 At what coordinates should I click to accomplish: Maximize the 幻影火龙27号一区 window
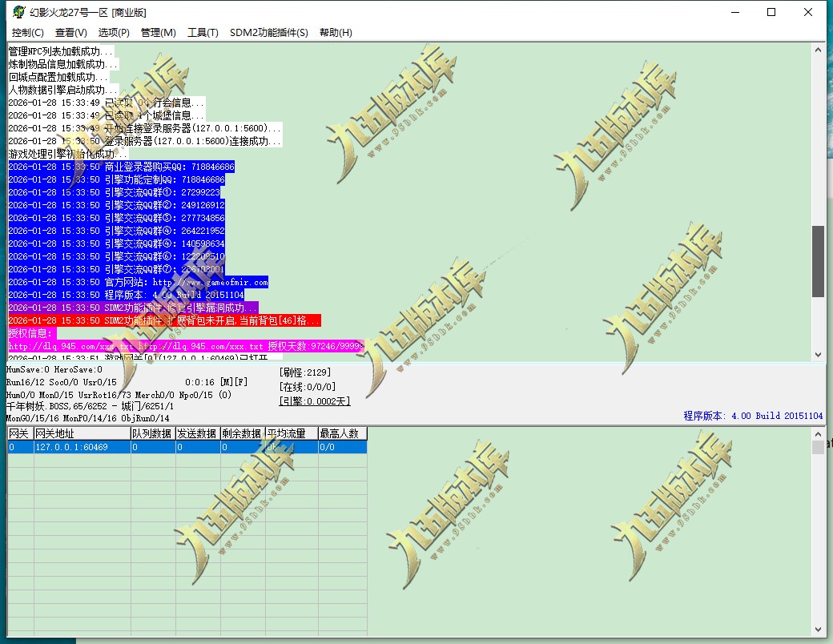coord(771,12)
